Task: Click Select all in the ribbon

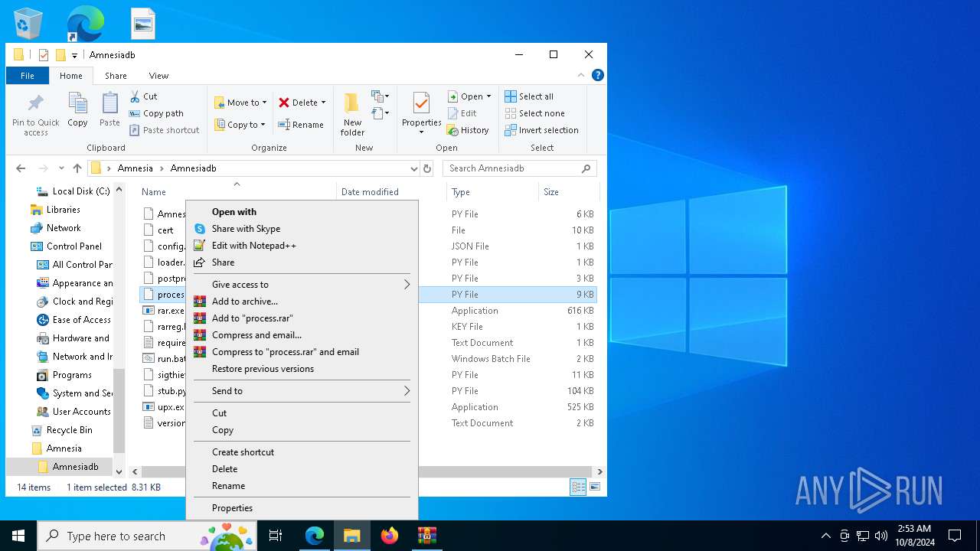Action: click(x=529, y=96)
